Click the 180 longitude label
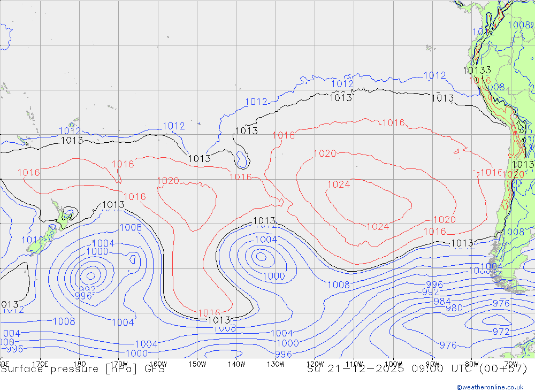The width and height of the screenshot is (535, 392). [80, 364]
